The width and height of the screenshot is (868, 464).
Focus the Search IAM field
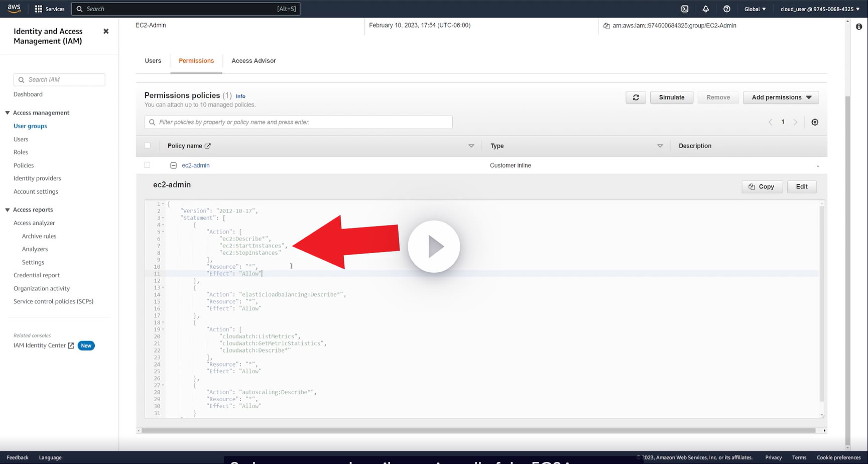click(x=59, y=79)
